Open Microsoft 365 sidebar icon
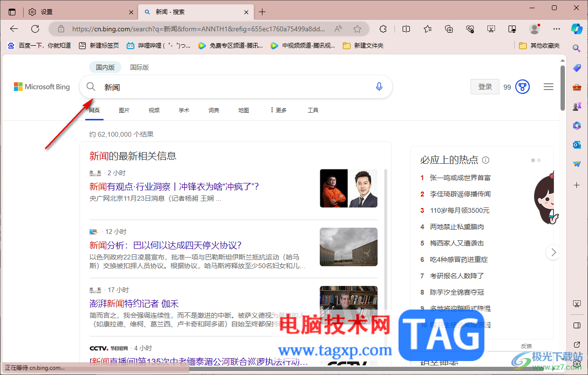 click(x=576, y=126)
